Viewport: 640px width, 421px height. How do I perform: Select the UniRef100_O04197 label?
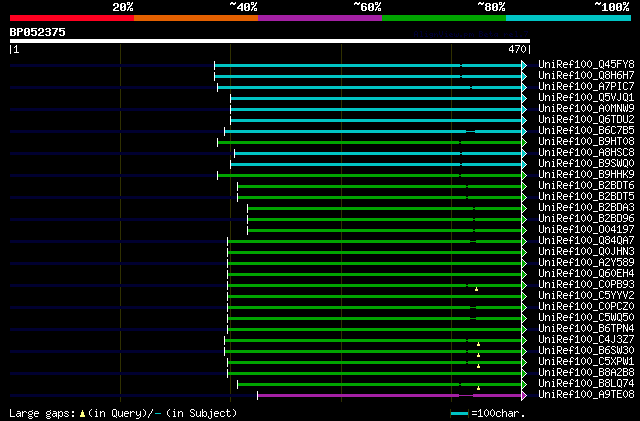coord(586,230)
